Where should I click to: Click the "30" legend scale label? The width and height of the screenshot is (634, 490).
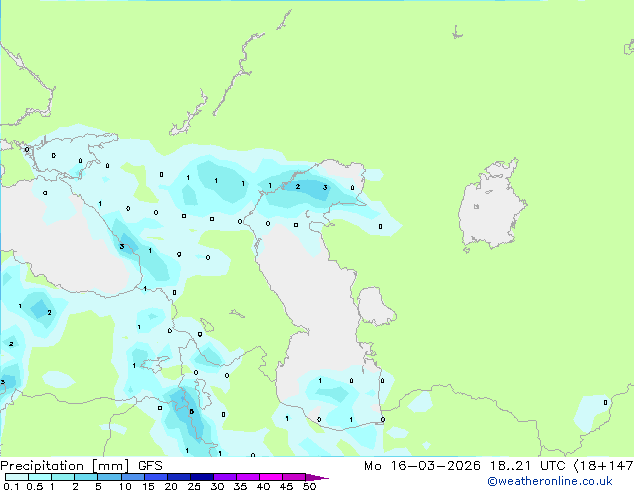(217, 486)
